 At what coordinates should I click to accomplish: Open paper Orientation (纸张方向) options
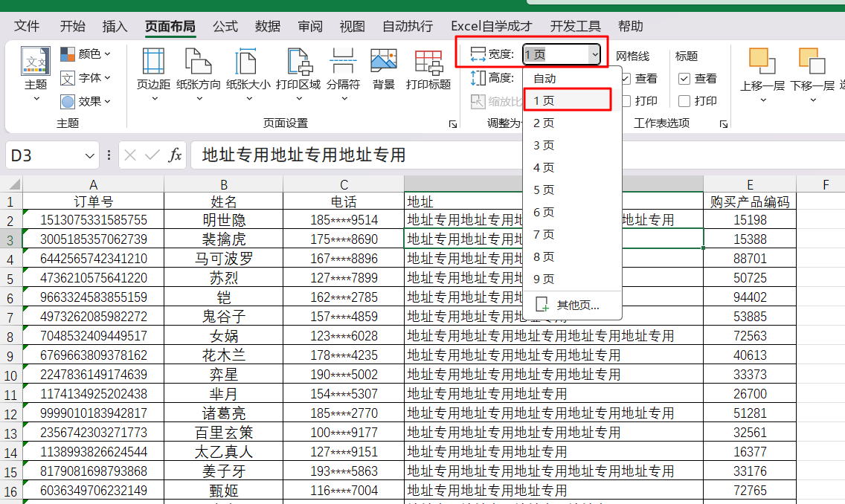coord(199,74)
